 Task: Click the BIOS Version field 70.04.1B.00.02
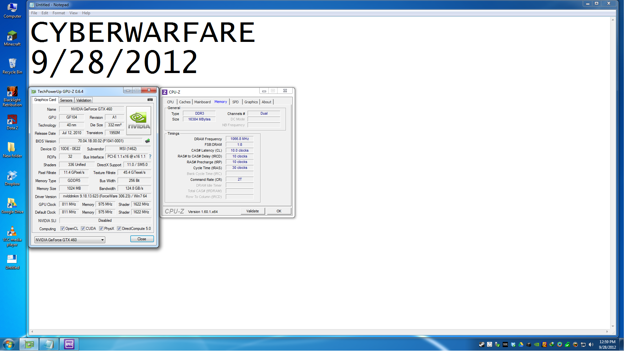click(101, 141)
